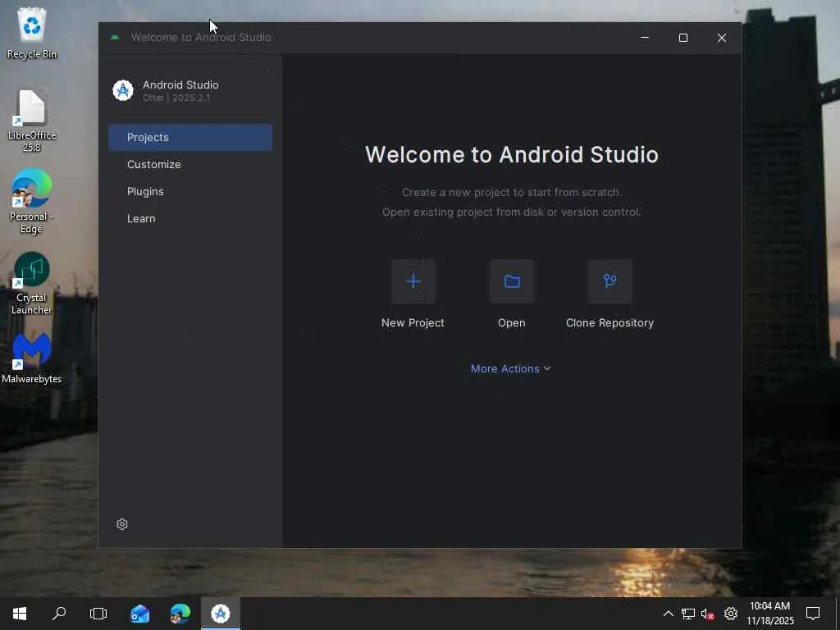This screenshot has width=840, height=630.
Task: Open Task View on the taskbar
Action: (98, 614)
